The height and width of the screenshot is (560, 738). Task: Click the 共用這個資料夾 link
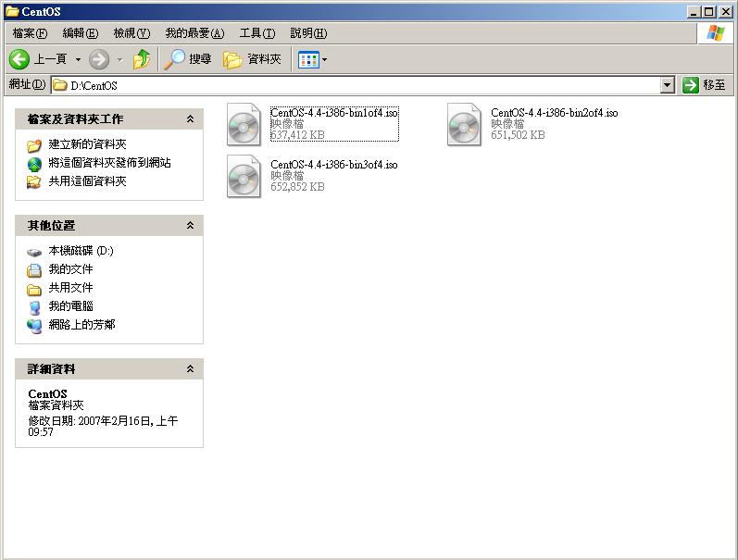point(88,181)
